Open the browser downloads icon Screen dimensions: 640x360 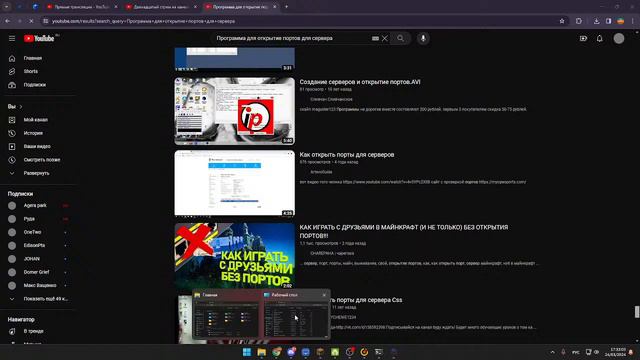pyautogui.click(x=596, y=21)
